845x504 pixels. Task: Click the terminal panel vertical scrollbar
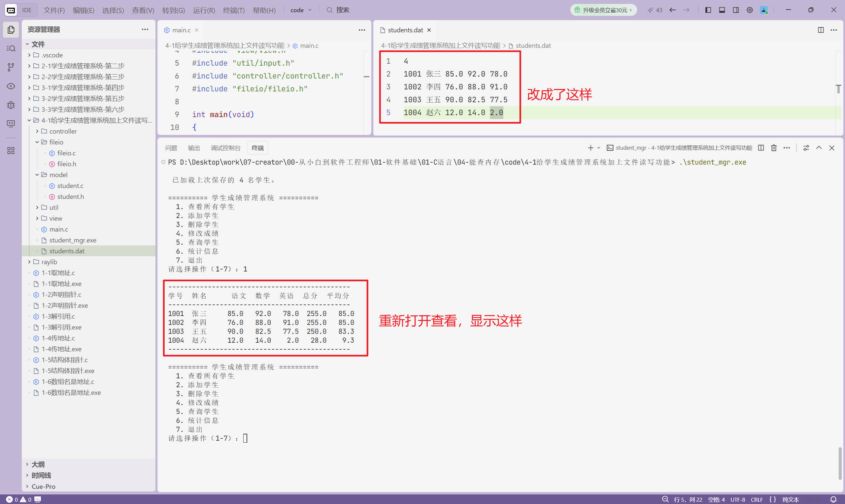click(x=840, y=463)
